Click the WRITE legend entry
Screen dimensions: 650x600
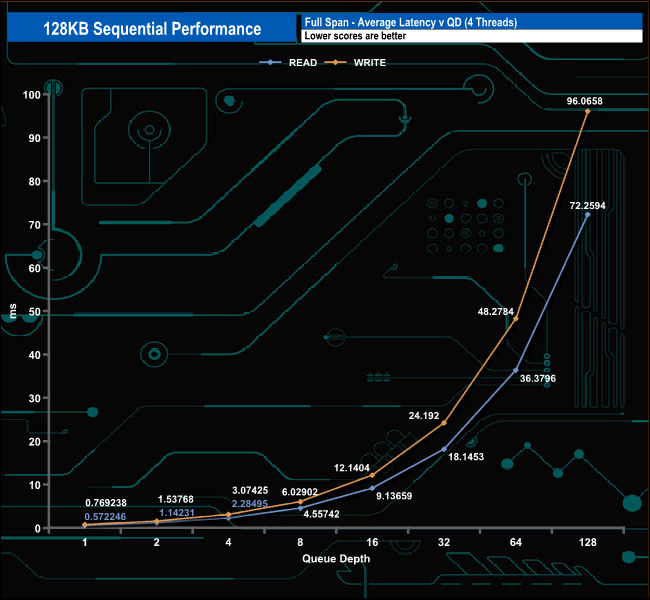(355, 63)
